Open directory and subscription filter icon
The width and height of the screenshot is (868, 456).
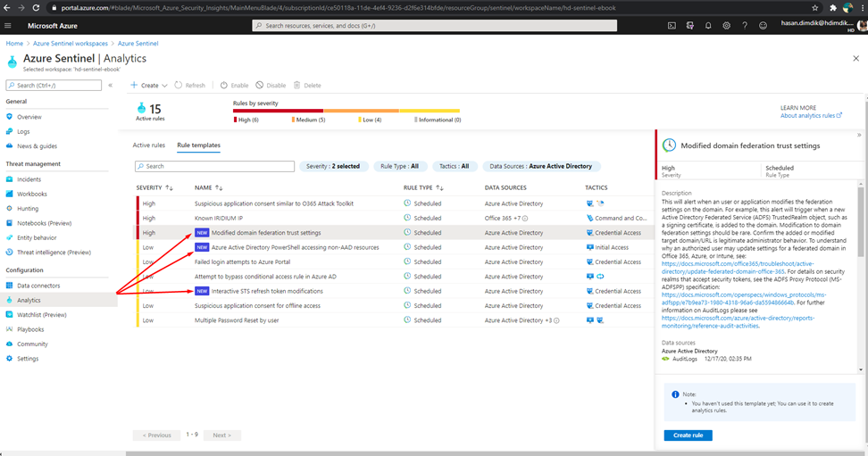(x=689, y=26)
